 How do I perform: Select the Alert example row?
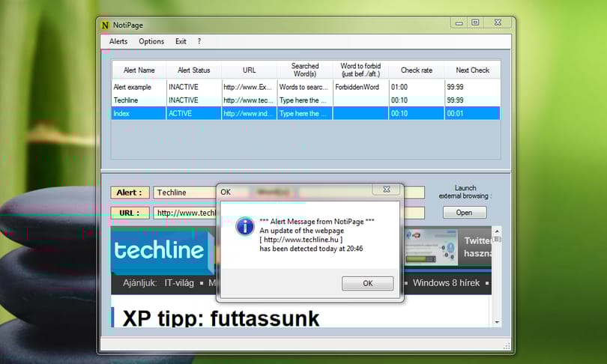tap(306, 87)
